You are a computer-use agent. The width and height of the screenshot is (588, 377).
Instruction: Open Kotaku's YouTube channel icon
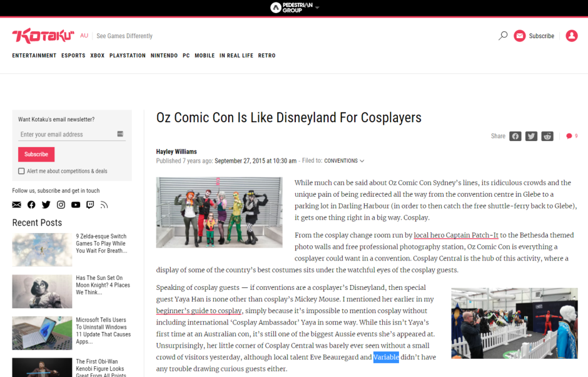point(76,205)
